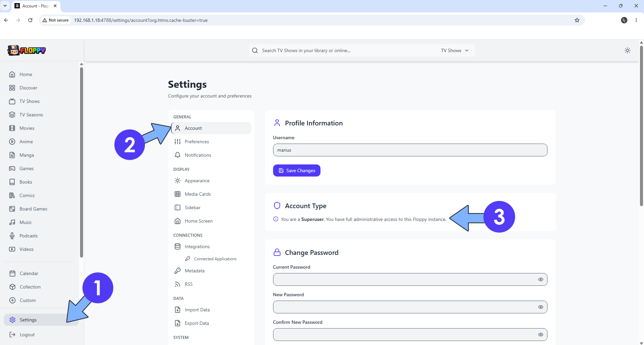
Task: Open Music note icon
Action: tap(12, 222)
